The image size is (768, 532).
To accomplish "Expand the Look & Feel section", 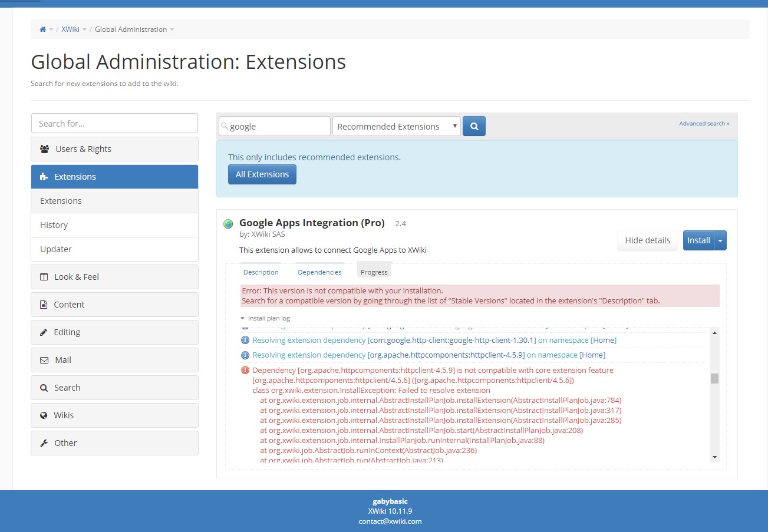I will (114, 277).
